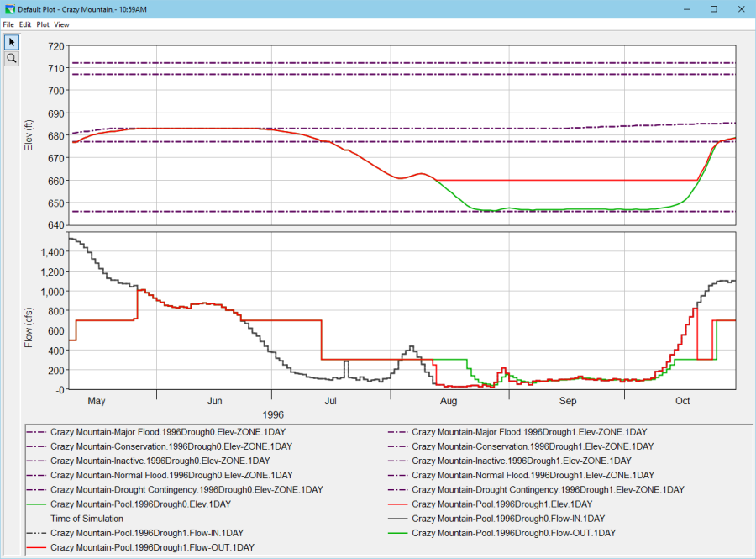Click the 1996 year label on axis
The height and width of the screenshot is (559, 756).
(x=272, y=414)
